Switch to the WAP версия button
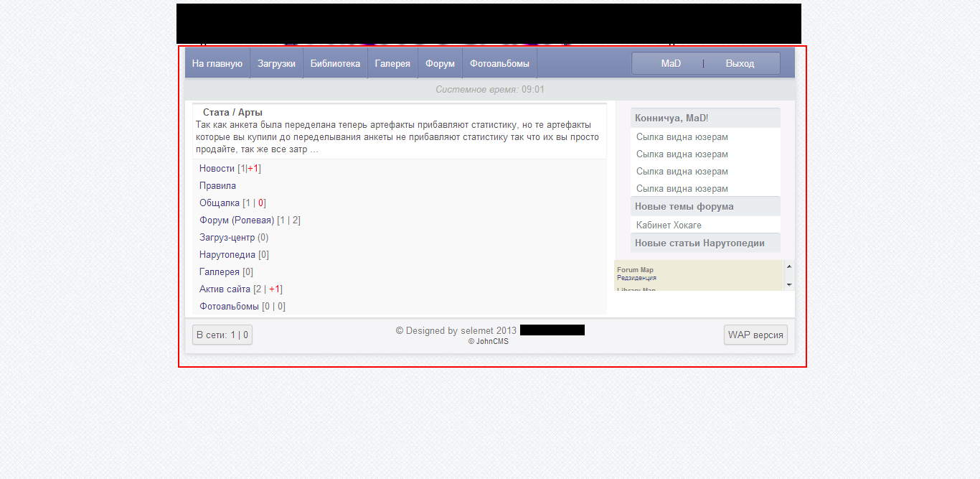 pos(755,335)
